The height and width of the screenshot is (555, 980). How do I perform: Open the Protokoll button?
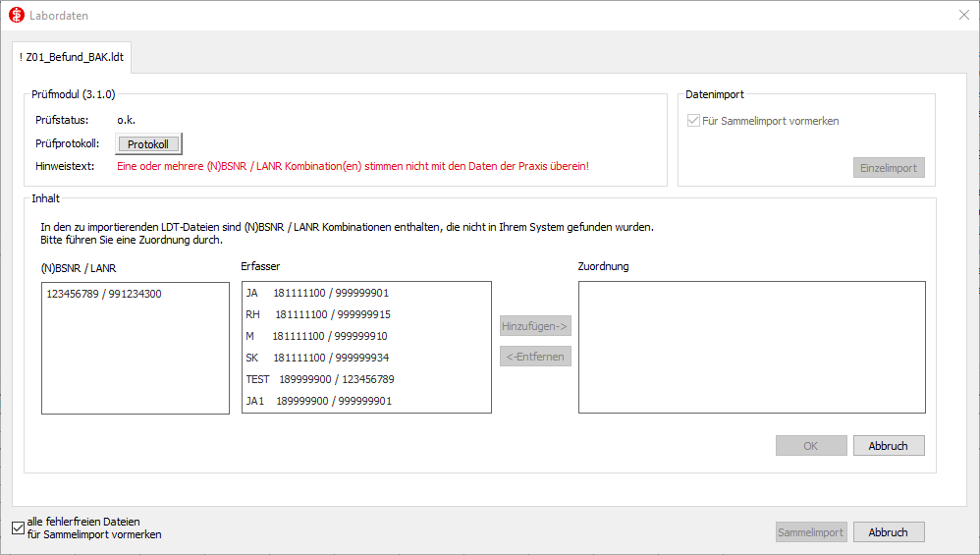pyautogui.click(x=148, y=143)
